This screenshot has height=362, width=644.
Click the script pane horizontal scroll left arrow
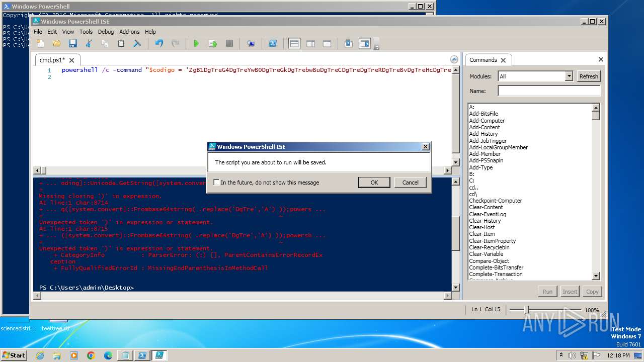coord(37,170)
